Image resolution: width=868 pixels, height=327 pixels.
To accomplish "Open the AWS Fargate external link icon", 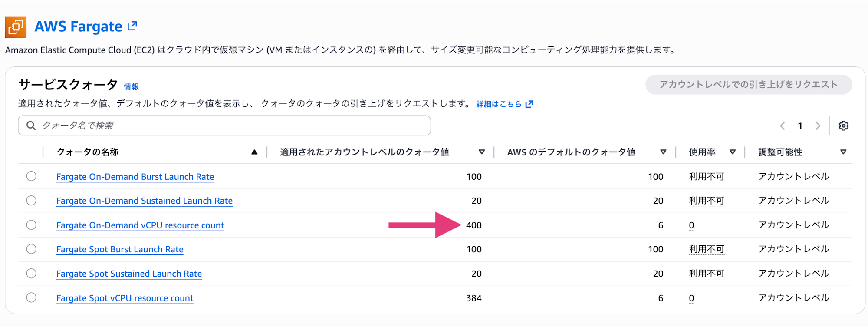I will (132, 26).
